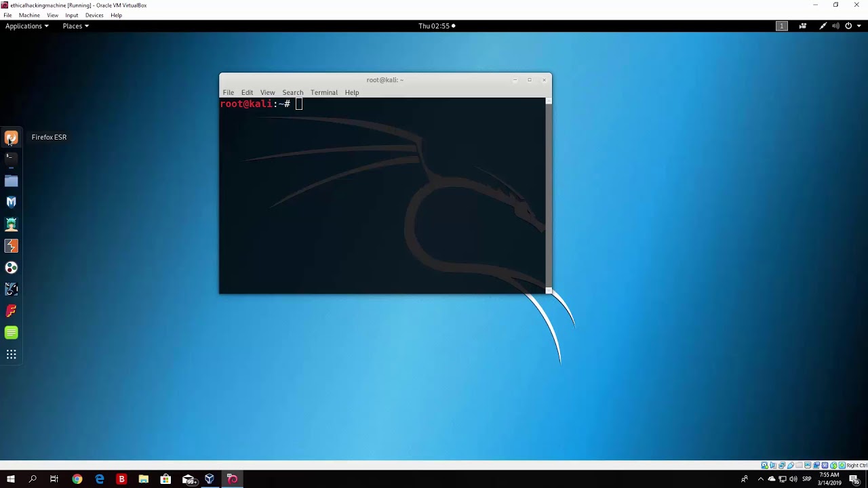The height and width of the screenshot is (488, 868).
Task: Open the colored-balls dock icon
Action: pyautogui.click(x=11, y=268)
